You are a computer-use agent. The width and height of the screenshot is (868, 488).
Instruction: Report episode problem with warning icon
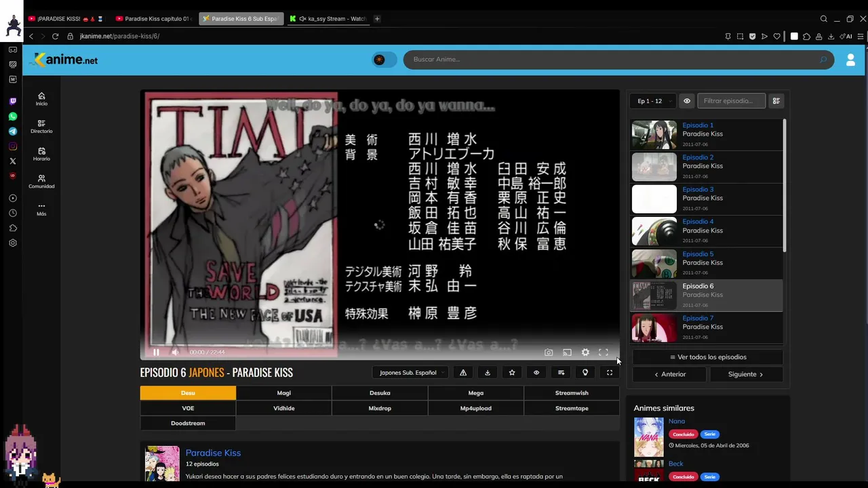pyautogui.click(x=463, y=372)
